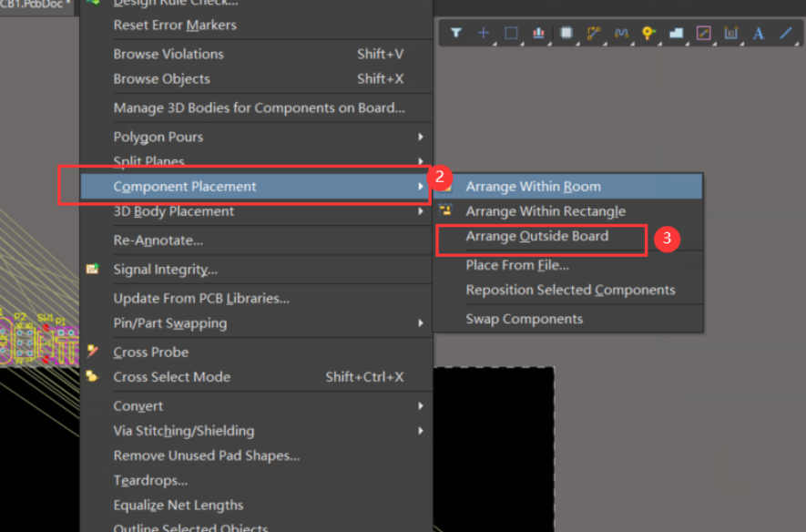Image resolution: width=806 pixels, height=532 pixels.
Task: Click the Cross Probe menu icon
Action: pos(93,351)
